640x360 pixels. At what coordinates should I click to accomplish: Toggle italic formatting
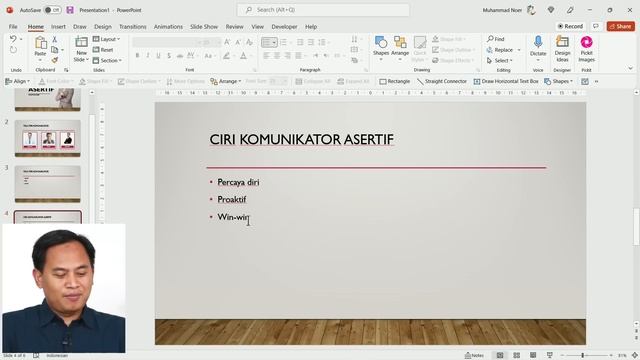[148, 56]
